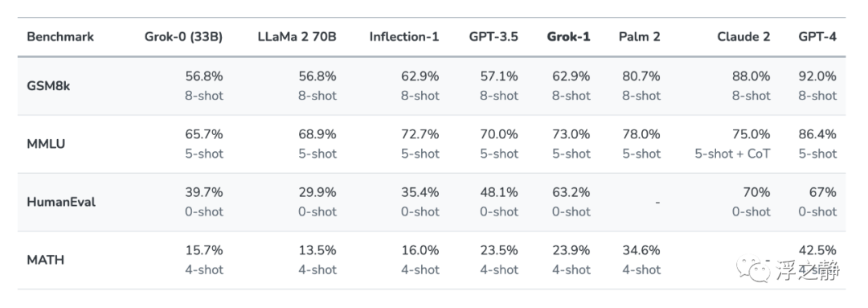Select the GSM8k row label
This screenshot has width=868, height=308.
coord(48,86)
